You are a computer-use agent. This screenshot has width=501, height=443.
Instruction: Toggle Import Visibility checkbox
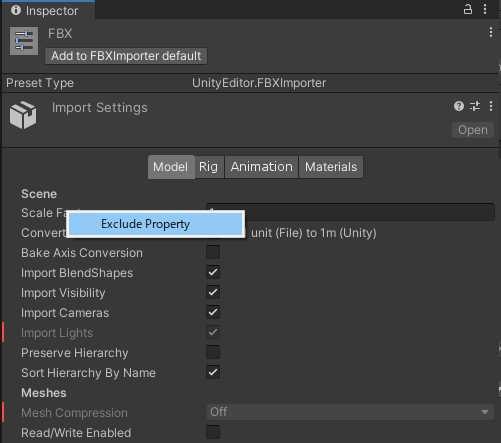tap(213, 292)
